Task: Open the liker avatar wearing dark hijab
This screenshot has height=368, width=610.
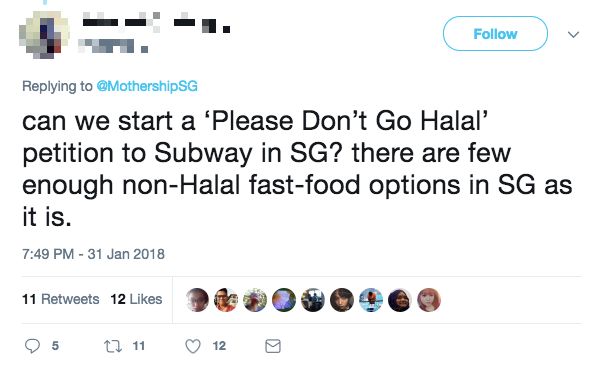Action: (x=400, y=300)
